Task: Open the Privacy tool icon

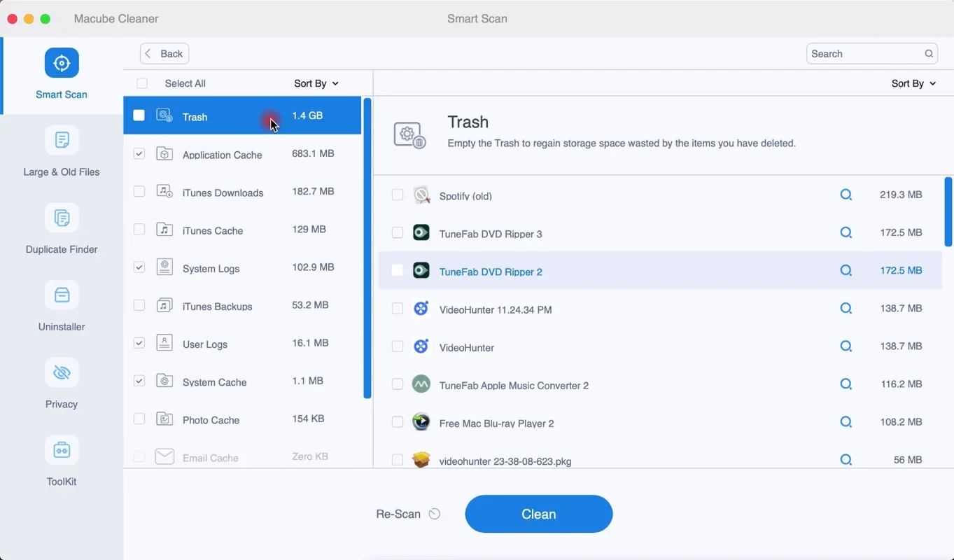Action: pyautogui.click(x=62, y=373)
